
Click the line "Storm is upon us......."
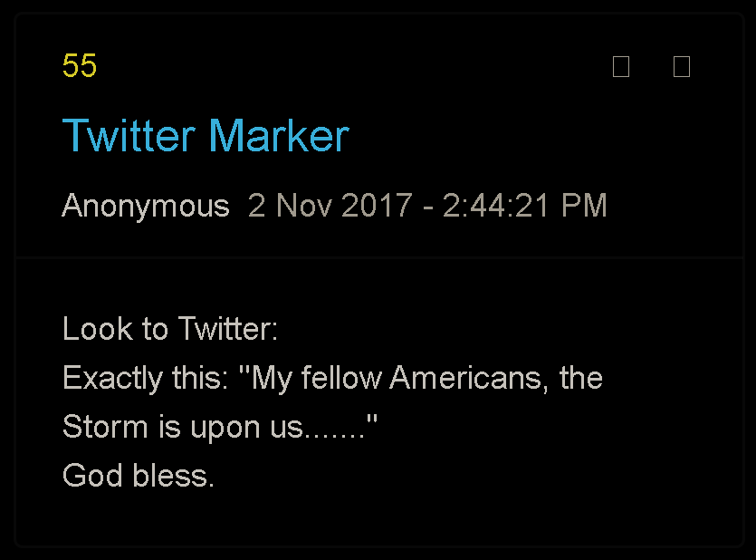point(219,426)
